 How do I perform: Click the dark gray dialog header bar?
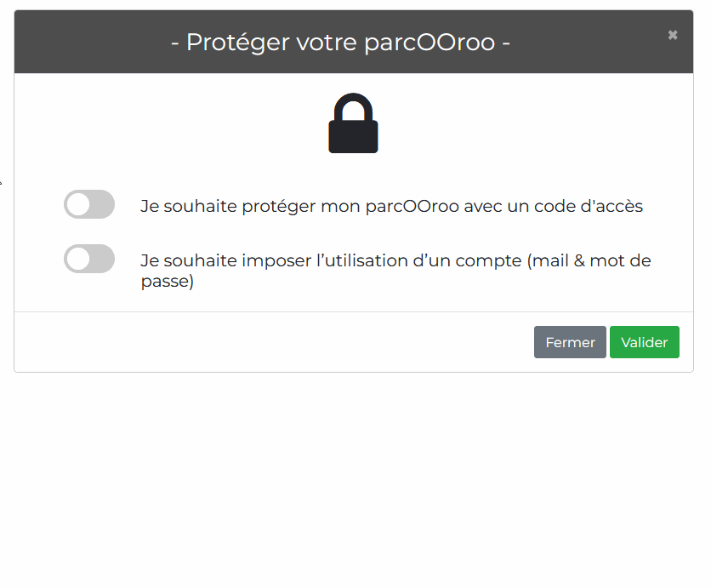[x=354, y=42]
